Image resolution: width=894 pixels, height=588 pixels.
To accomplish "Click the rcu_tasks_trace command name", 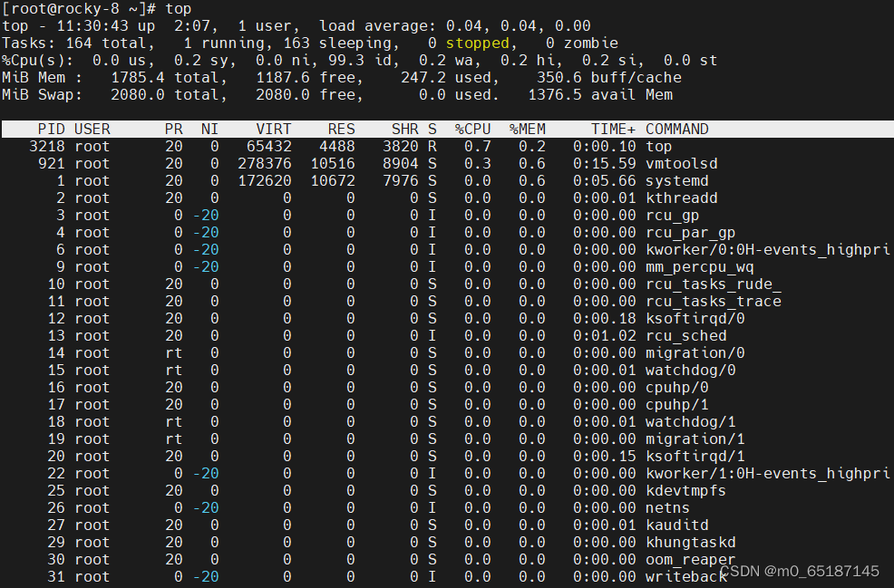I will coord(714,301).
